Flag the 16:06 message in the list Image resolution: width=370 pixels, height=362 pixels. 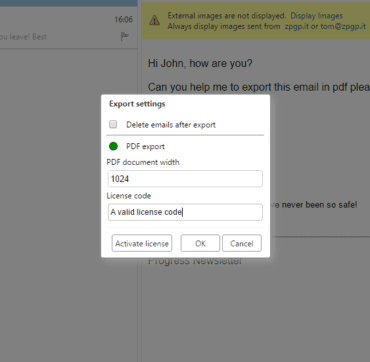[124, 37]
